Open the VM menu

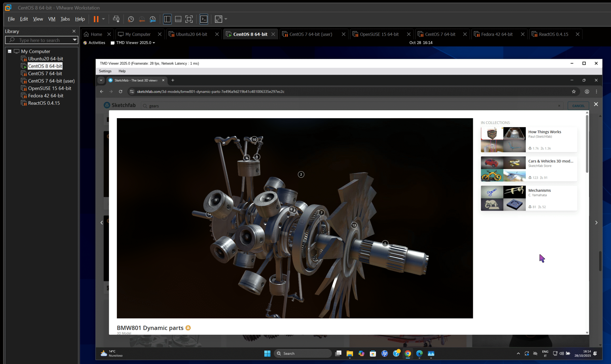52,19
